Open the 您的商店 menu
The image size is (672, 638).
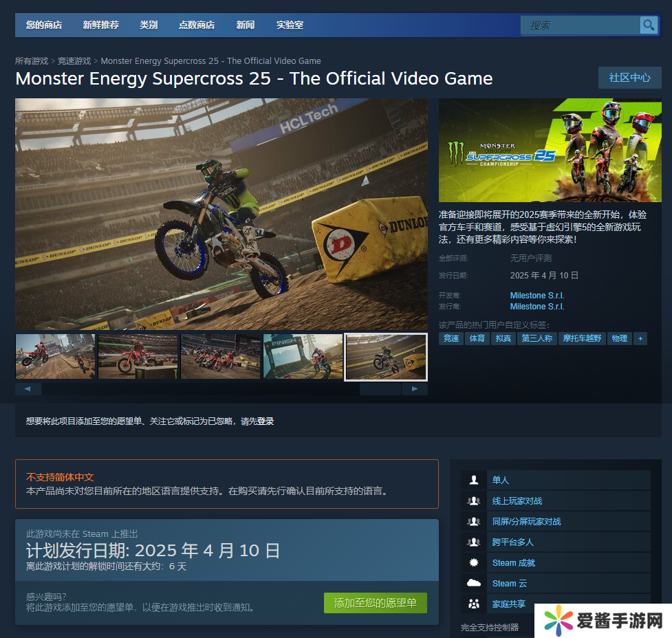pyautogui.click(x=44, y=25)
